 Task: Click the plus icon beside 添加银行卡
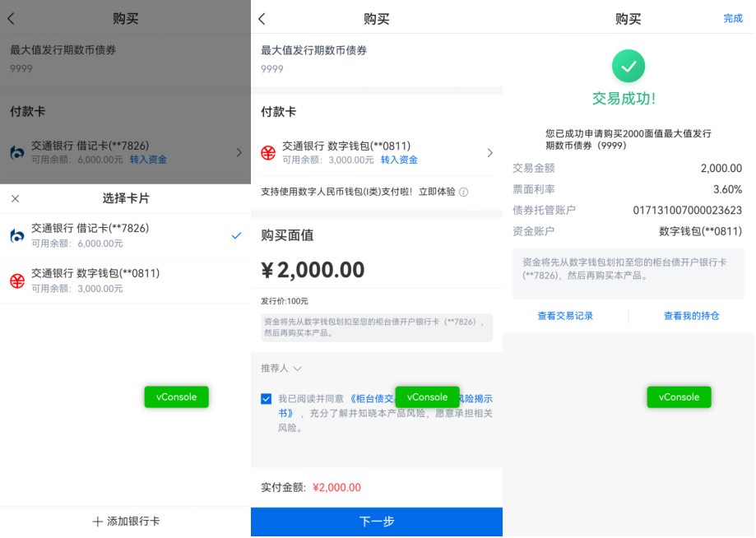pyautogui.click(x=97, y=522)
